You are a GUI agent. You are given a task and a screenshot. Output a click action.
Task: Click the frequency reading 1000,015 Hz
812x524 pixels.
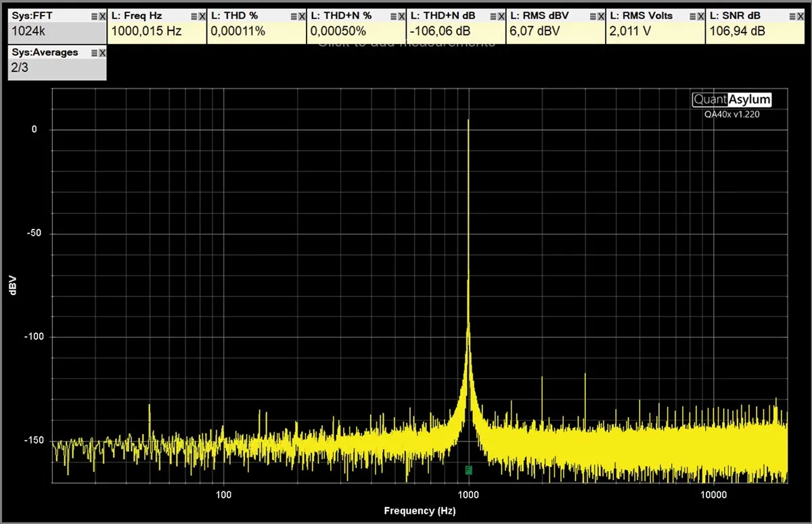146,30
